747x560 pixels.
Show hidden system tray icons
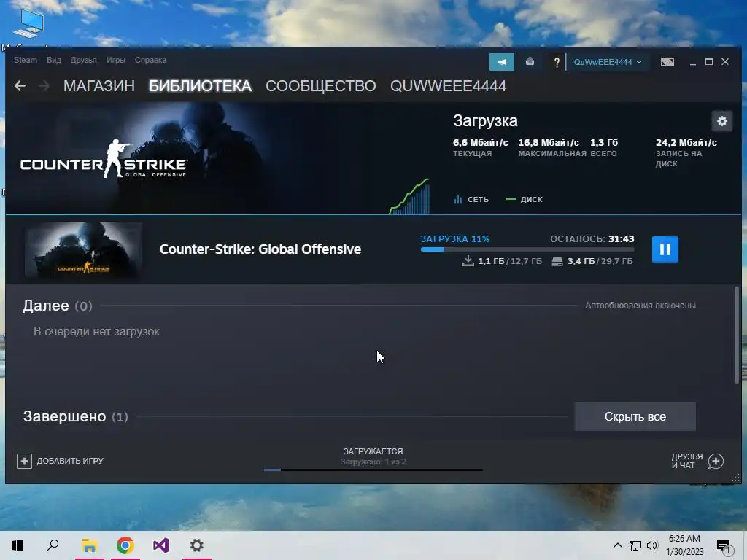[x=617, y=545]
